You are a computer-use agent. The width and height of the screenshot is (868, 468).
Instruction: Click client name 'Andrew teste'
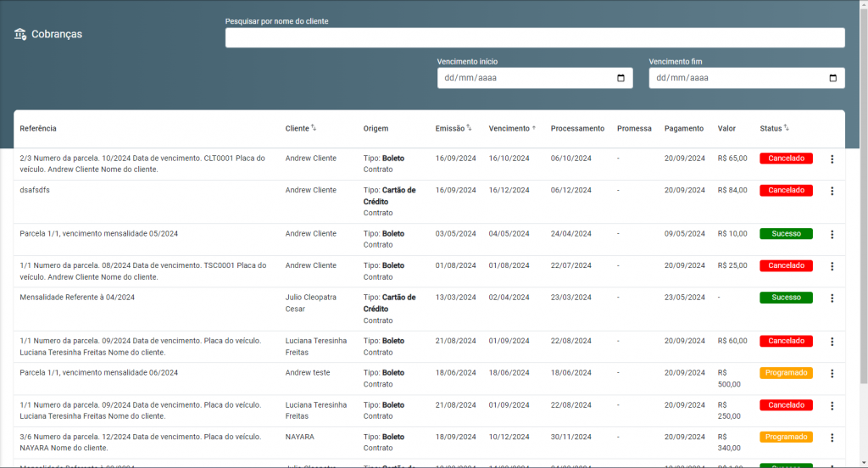(308, 373)
